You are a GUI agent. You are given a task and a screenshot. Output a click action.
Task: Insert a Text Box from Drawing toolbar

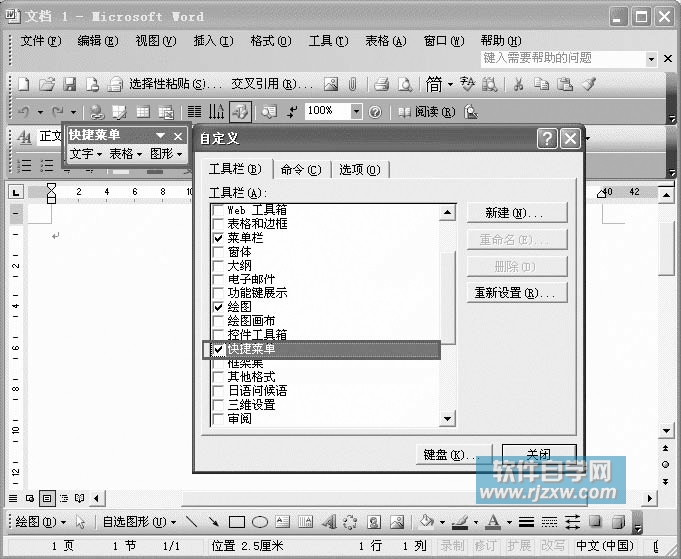point(283,522)
